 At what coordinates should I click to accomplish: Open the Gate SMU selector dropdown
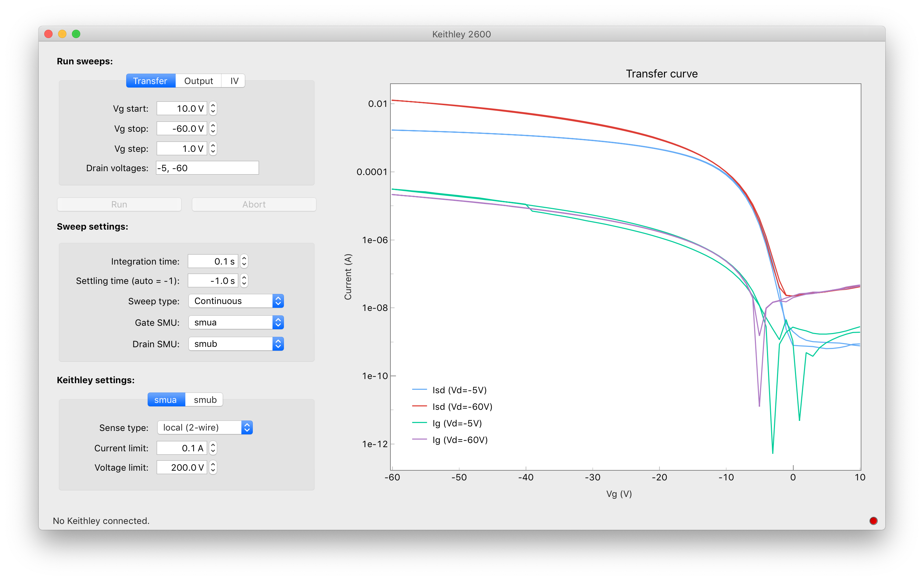pyautogui.click(x=278, y=323)
